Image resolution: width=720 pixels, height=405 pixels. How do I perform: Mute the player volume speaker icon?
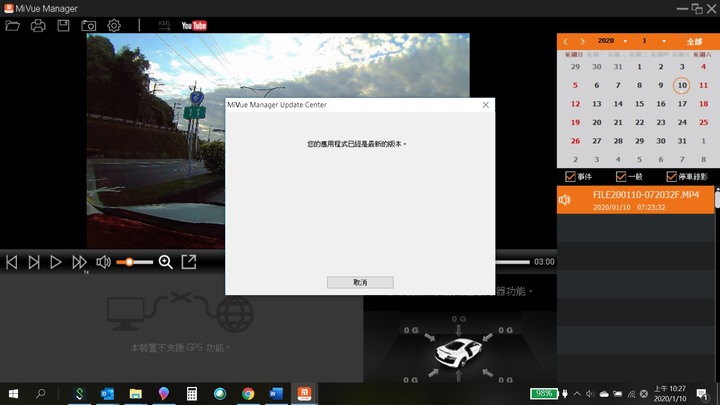[103, 262]
